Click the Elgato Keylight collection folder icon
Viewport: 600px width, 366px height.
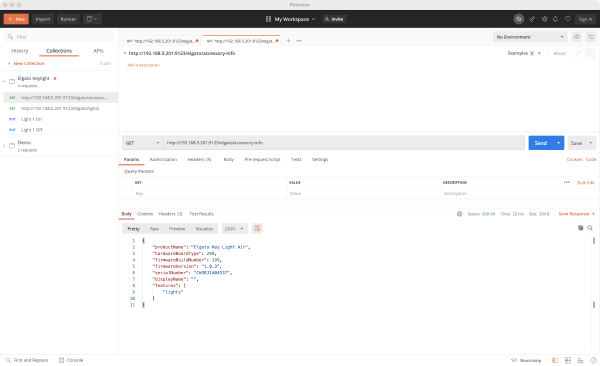click(x=12, y=81)
